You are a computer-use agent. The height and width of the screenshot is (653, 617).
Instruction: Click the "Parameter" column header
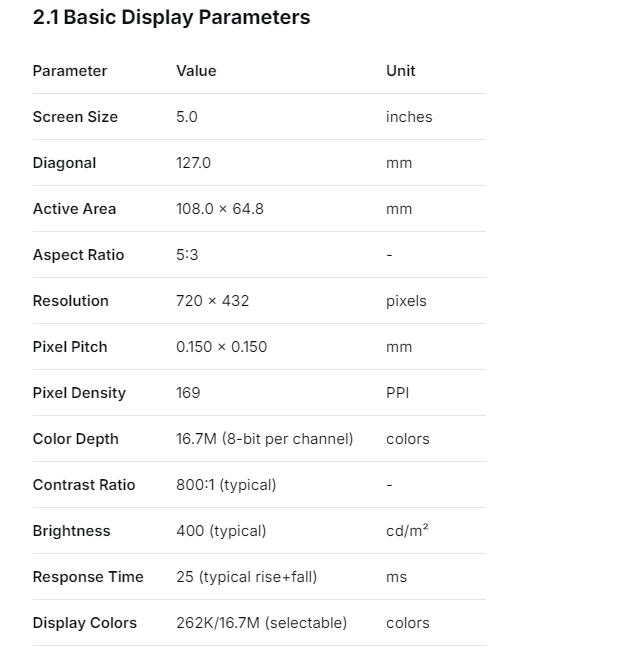(x=70, y=71)
